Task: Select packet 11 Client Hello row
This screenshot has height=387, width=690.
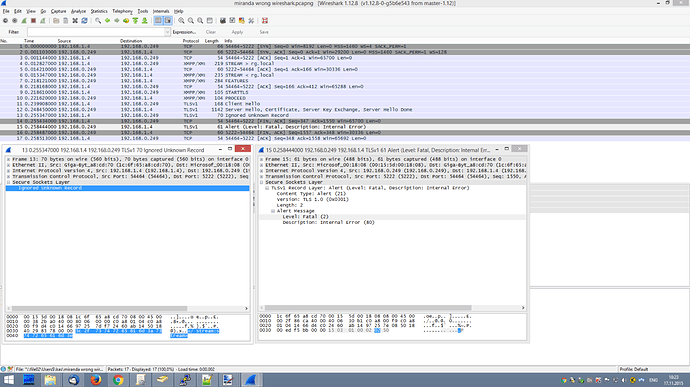Action: [x=345, y=104]
